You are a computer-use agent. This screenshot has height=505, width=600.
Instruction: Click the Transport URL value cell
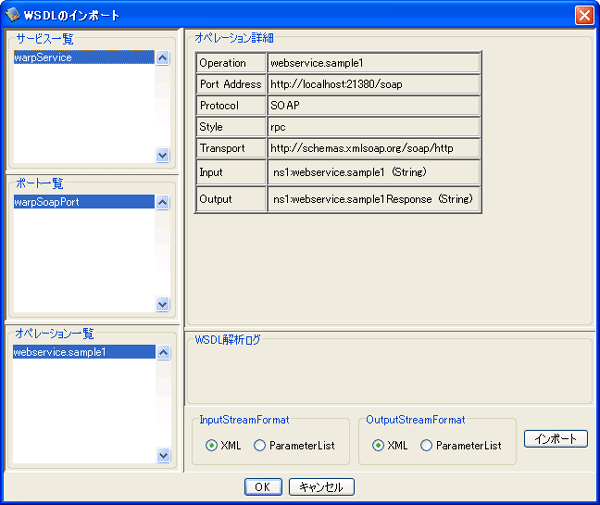[x=373, y=148]
